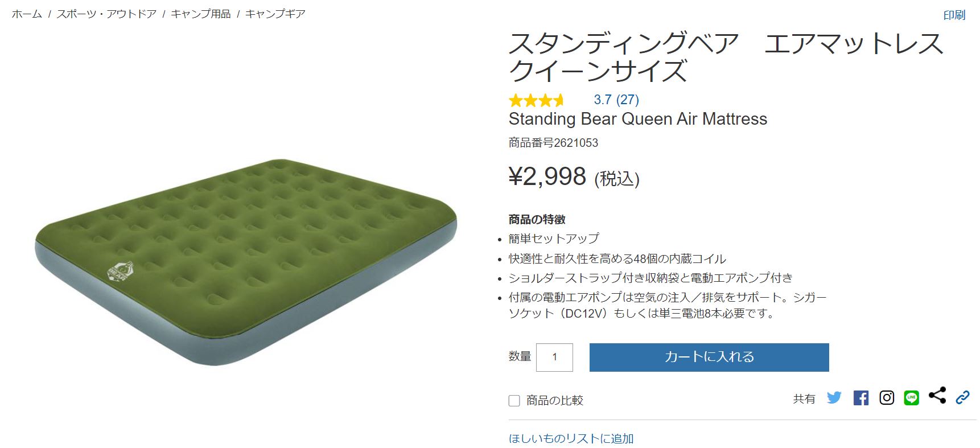Click the 数量 quantity input field

point(555,357)
